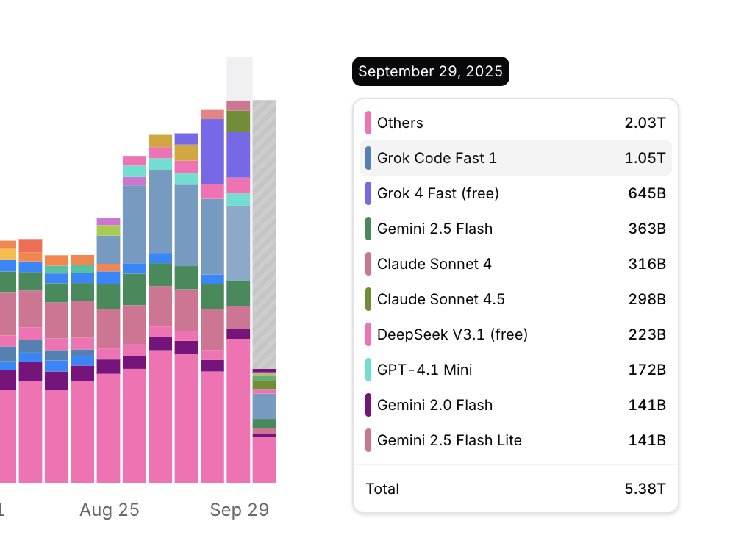Select the Gemini 2.5 Flash legend entry
744x560 pixels.
(434, 229)
